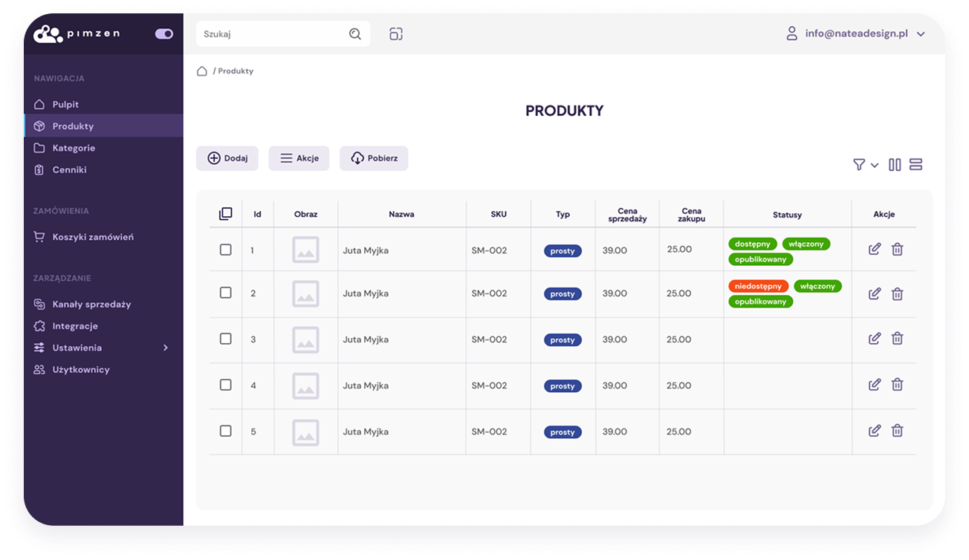969x560 pixels.
Task: Switch to the column layout view icon
Action: tap(895, 164)
